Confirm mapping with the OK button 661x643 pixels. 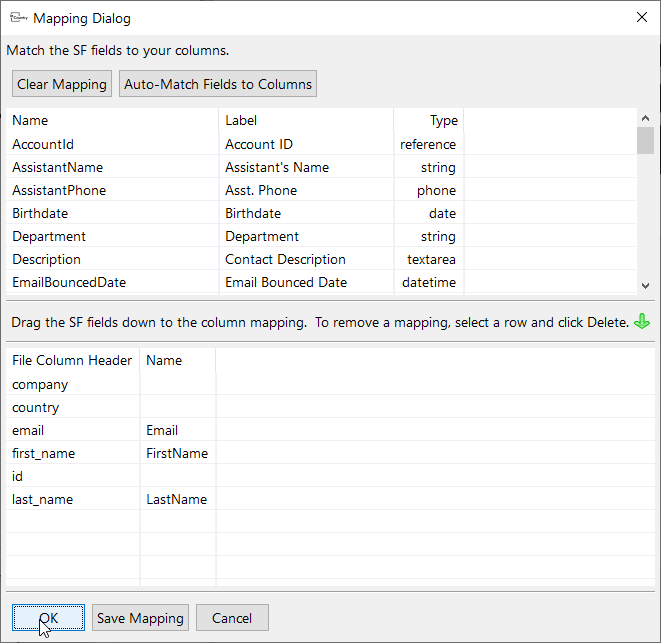pyautogui.click(x=48, y=618)
